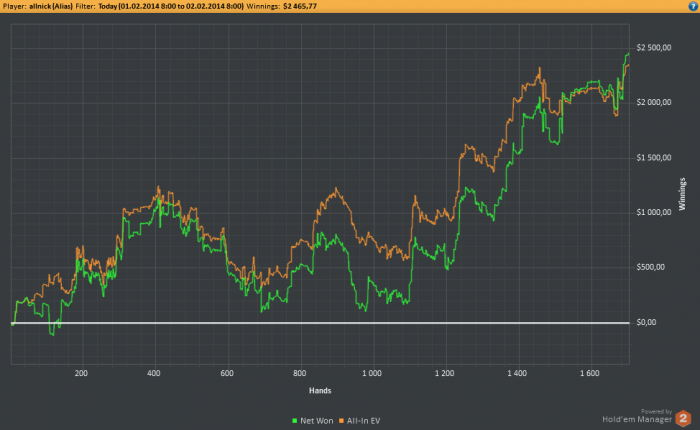
Task: Click the white $0 baseline on the graph
Action: tap(320, 322)
